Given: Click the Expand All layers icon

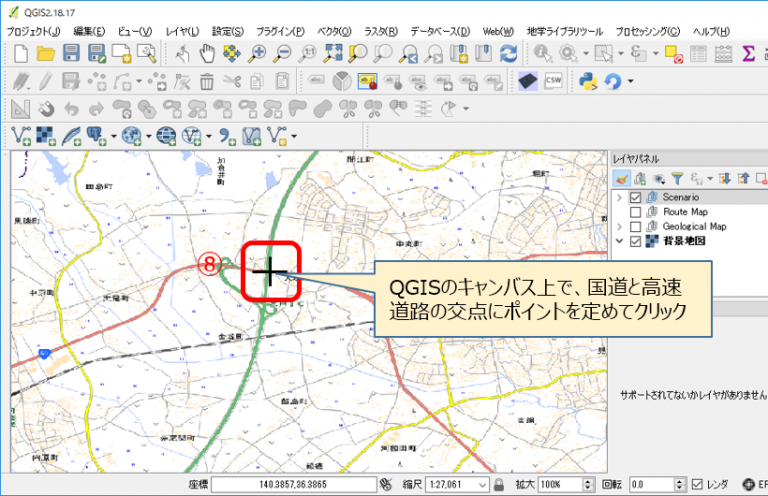Looking at the screenshot, I should pos(725,178).
